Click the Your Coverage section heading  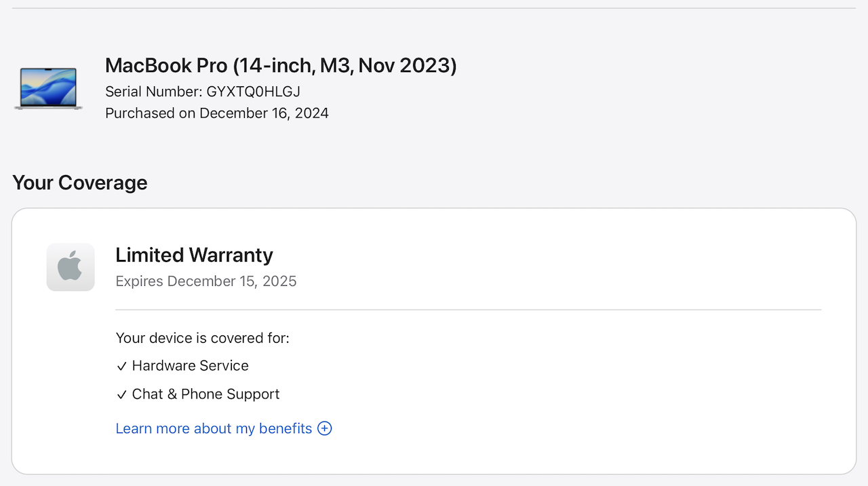tap(80, 183)
